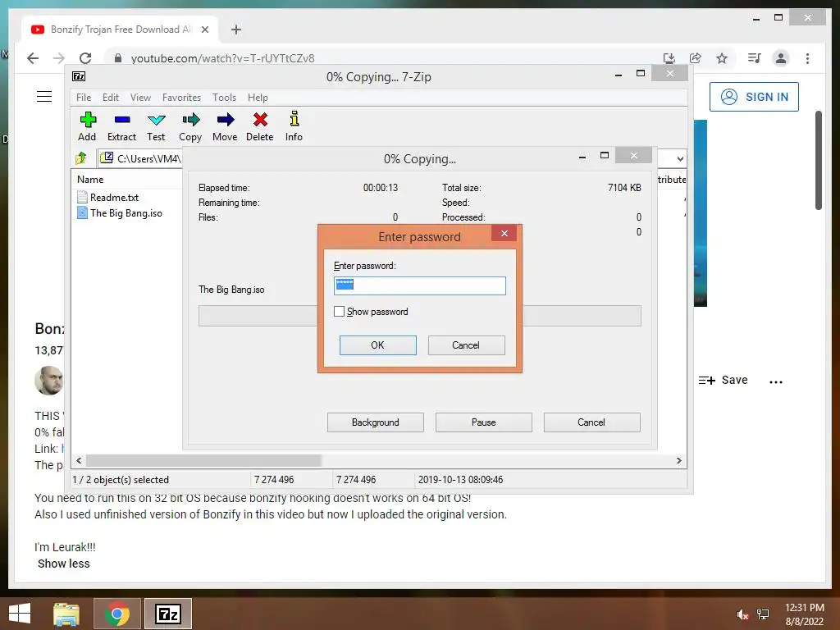
Task: Click status bar date 2019-10-13 08:09:46
Action: pyautogui.click(x=461, y=479)
